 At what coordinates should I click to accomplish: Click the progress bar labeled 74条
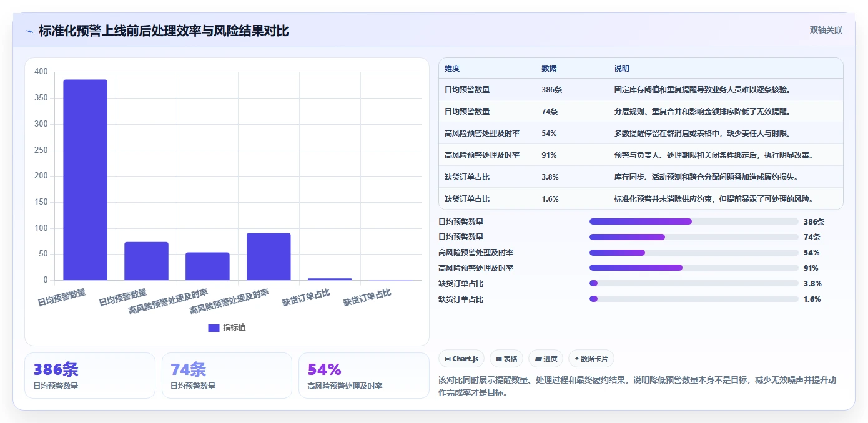coord(694,237)
